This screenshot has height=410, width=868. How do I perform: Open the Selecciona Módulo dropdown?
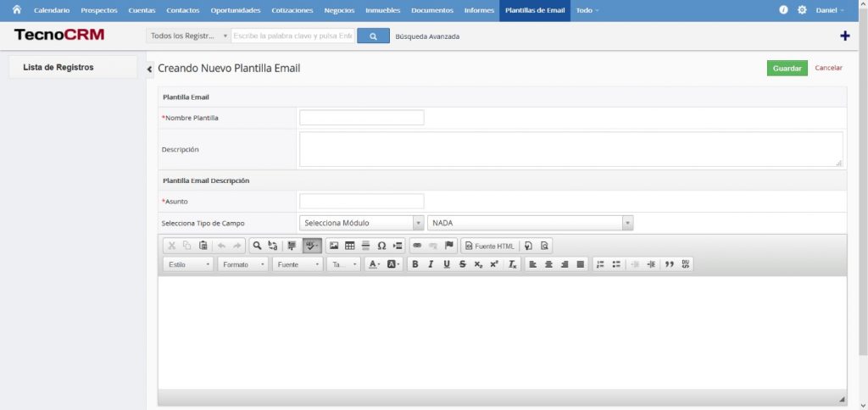[x=361, y=223]
